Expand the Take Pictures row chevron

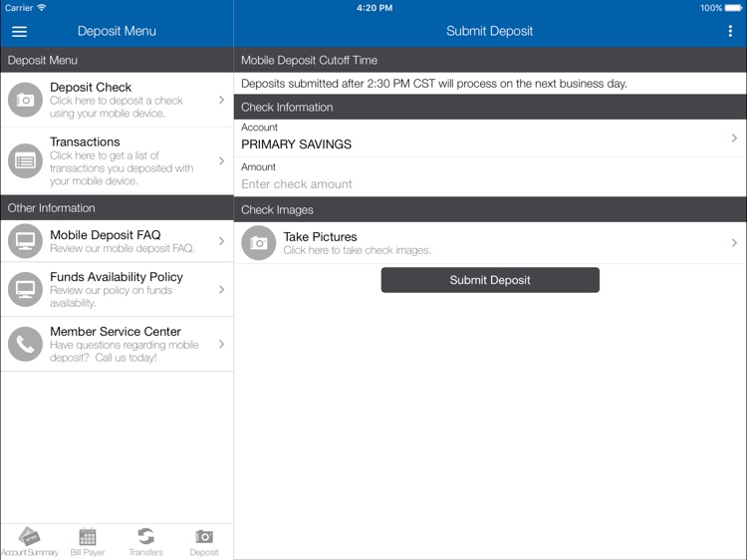click(x=734, y=243)
